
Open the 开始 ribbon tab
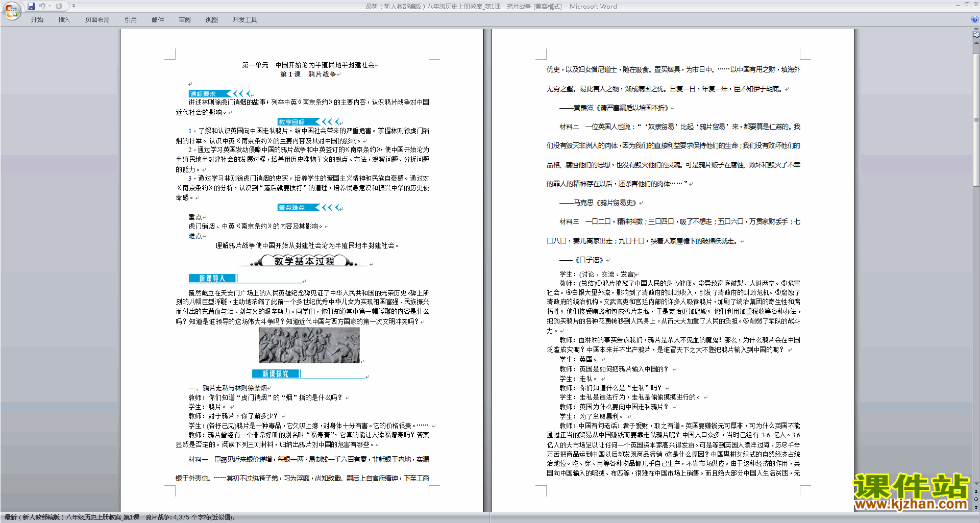(x=37, y=20)
